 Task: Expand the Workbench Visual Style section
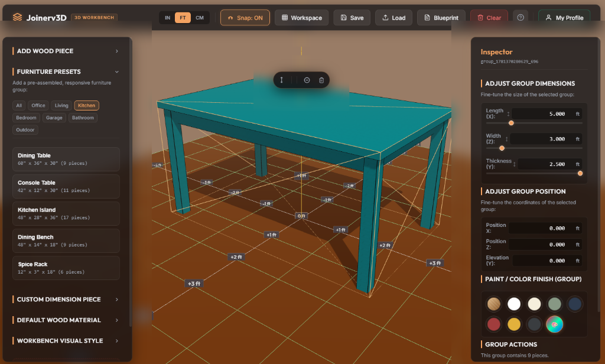tap(66, 341)
